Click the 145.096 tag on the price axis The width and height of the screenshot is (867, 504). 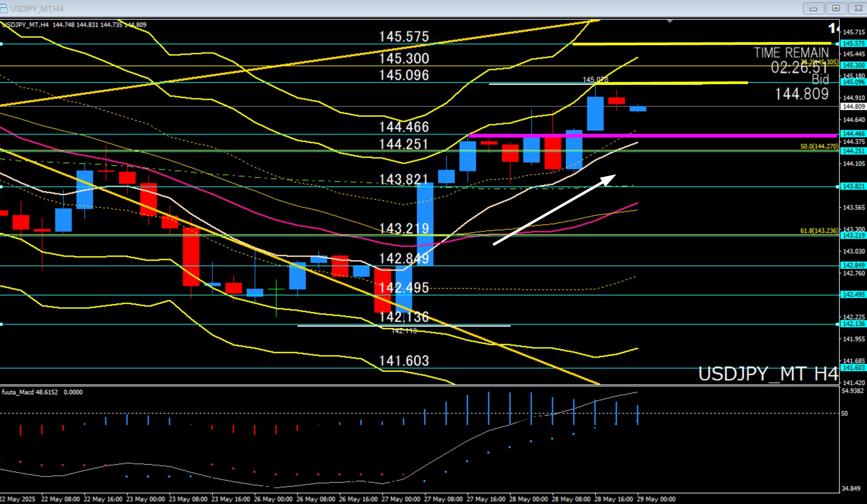tap(853, 82)
